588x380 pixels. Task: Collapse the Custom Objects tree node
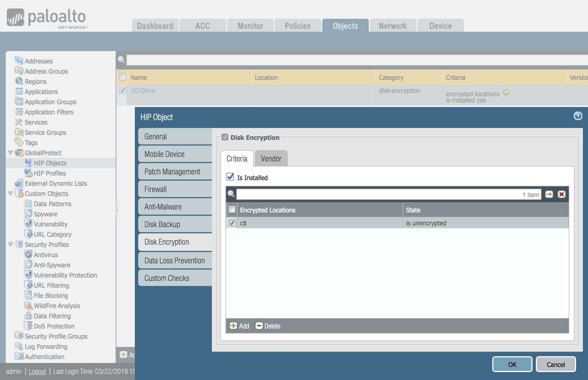tap(10, 193)
